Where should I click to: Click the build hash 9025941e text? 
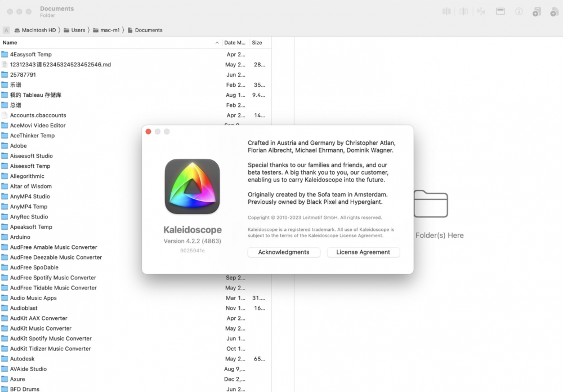coord(193,251)
